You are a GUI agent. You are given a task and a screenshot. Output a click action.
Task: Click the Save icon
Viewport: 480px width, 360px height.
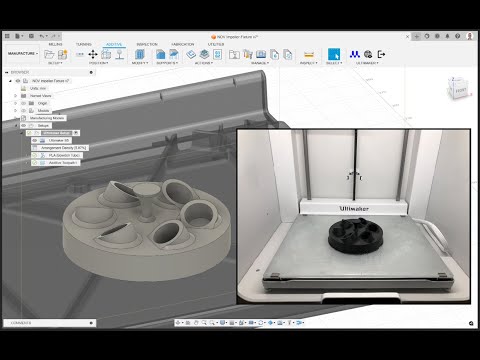(x=31, y=36)
